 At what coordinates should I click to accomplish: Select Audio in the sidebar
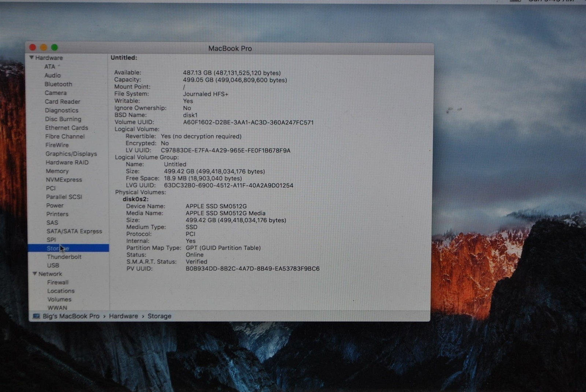click(52, 75)
